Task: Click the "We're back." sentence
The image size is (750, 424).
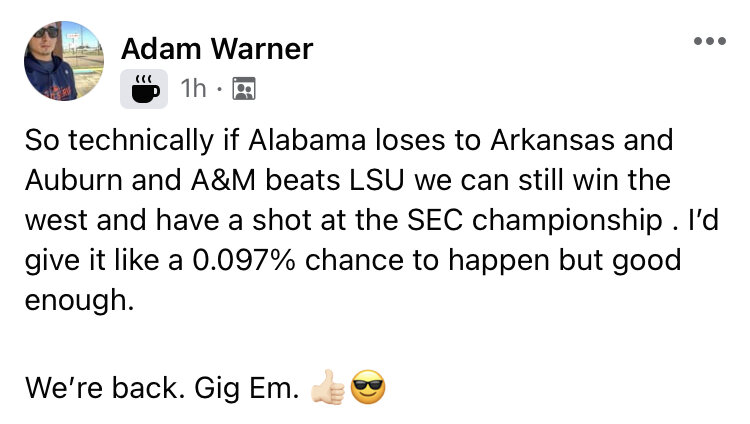Action: pos(99,386)
